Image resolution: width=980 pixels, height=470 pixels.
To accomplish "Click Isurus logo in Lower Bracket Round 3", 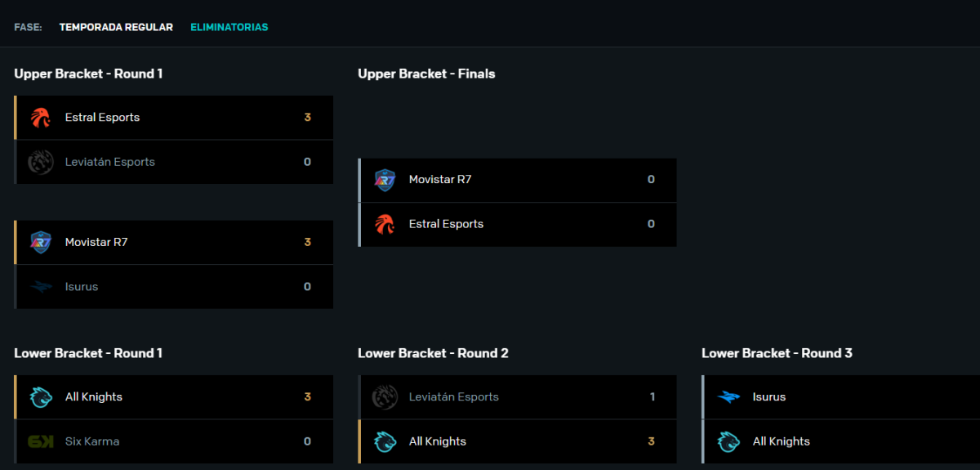I will [x=728, y=397].
